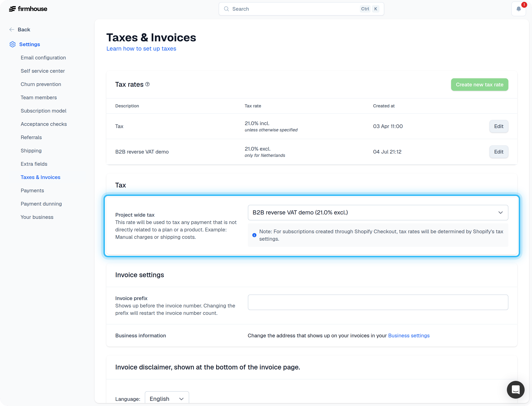Focus the Search field
532x406 pixels.
point(301,9)
